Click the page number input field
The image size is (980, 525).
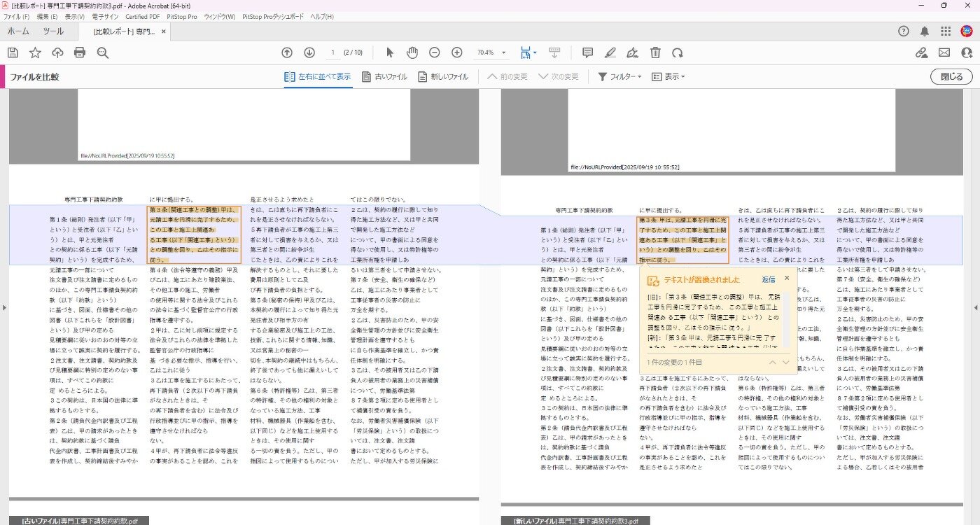click(x=333, y=52)
